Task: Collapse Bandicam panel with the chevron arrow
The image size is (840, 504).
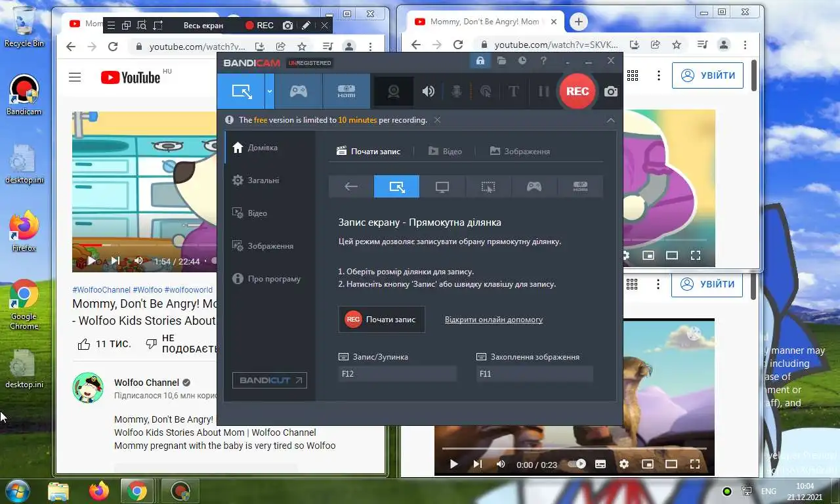Action: click(x=610, y=120)
